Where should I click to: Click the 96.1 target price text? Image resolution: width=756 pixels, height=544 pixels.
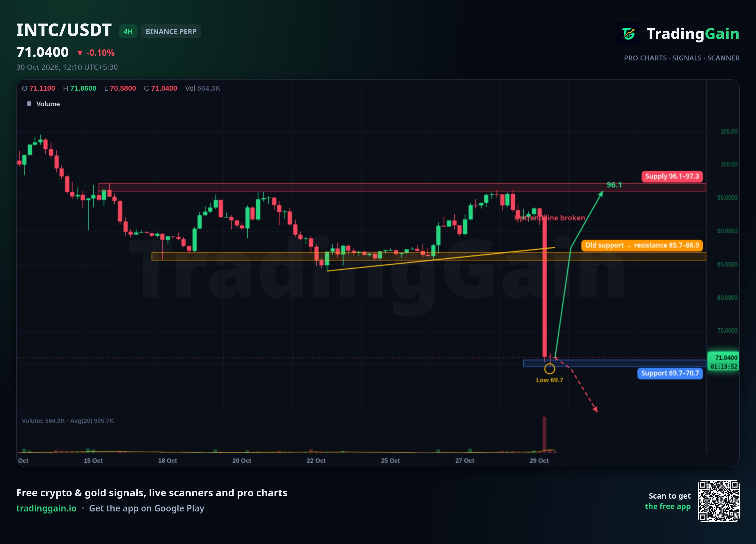click(614, 185)
